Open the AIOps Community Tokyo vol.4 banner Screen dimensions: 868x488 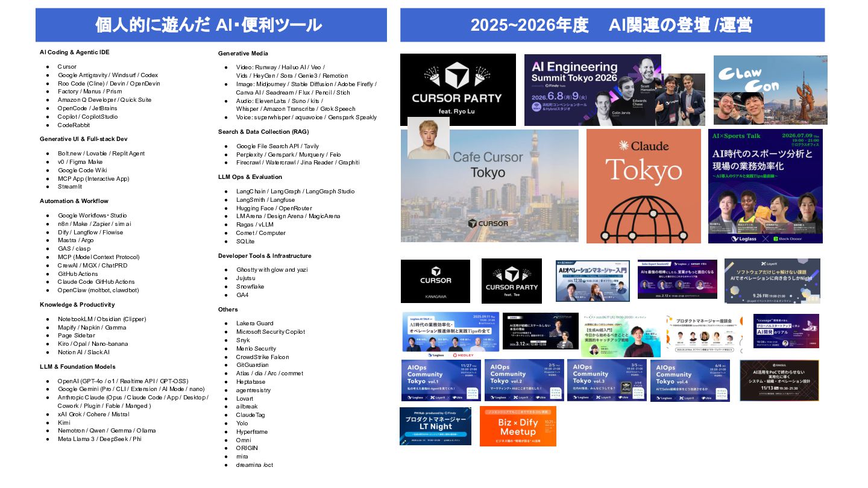coord(690,381)
